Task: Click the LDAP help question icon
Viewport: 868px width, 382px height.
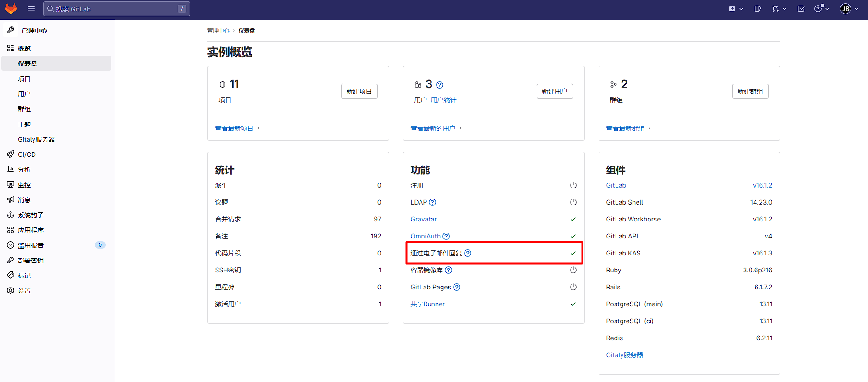Action: (x=432, y=202)
